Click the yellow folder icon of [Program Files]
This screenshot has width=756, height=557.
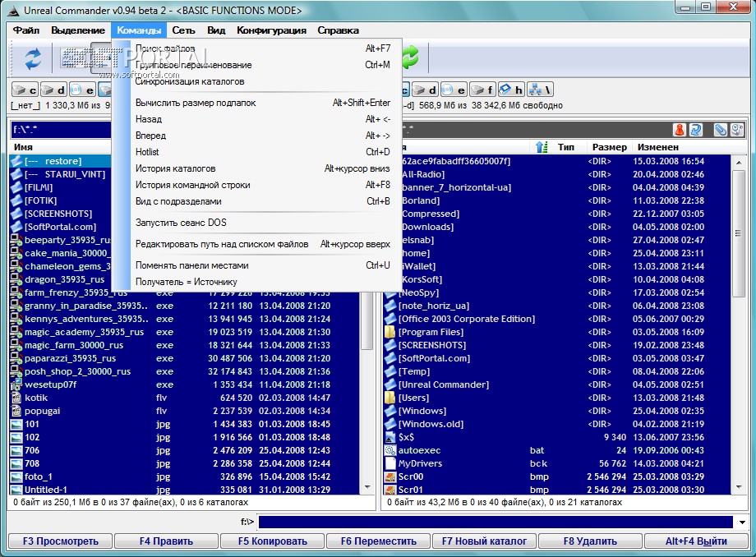[390, 332]
